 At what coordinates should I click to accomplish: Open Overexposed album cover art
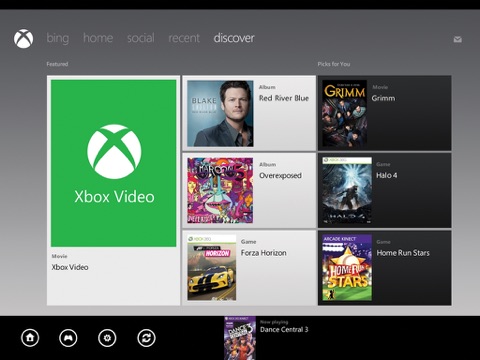click(x=220, y=190)
